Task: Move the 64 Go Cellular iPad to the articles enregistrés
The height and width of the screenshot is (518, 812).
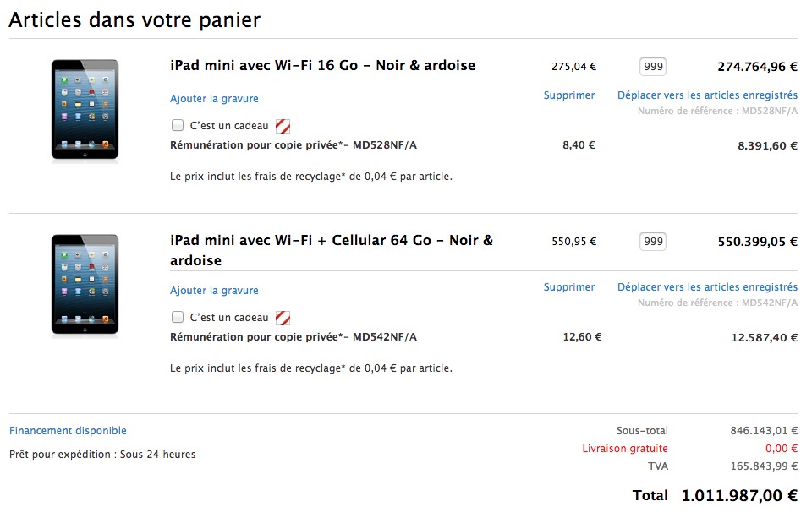Action: pos(707,287)
